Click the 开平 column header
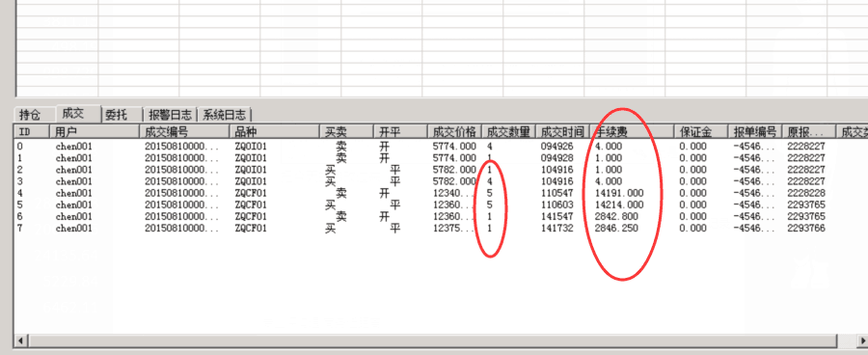Viewport: 868px width, 355px height. click(x=400, y=132)
